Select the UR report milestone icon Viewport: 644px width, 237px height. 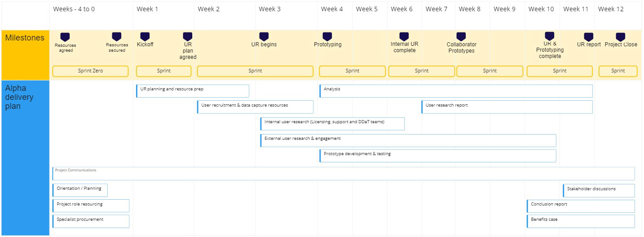tap(588, 37)
